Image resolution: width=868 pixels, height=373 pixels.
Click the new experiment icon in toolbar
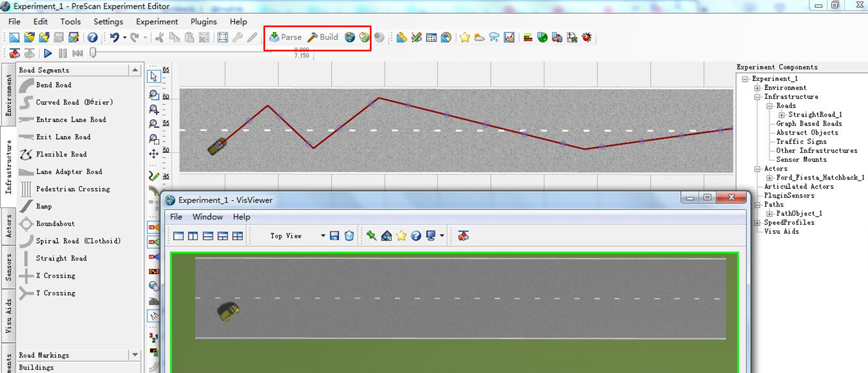point(14,38)
